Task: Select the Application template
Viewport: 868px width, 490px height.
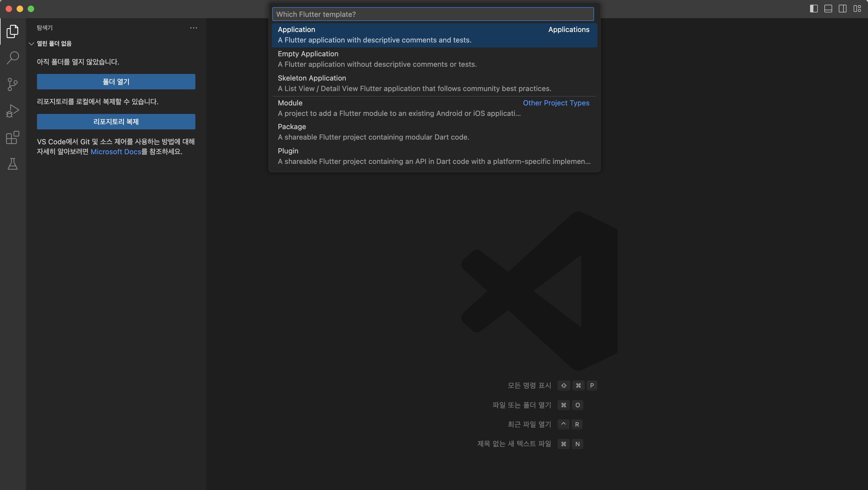Action: click(434, 35)
